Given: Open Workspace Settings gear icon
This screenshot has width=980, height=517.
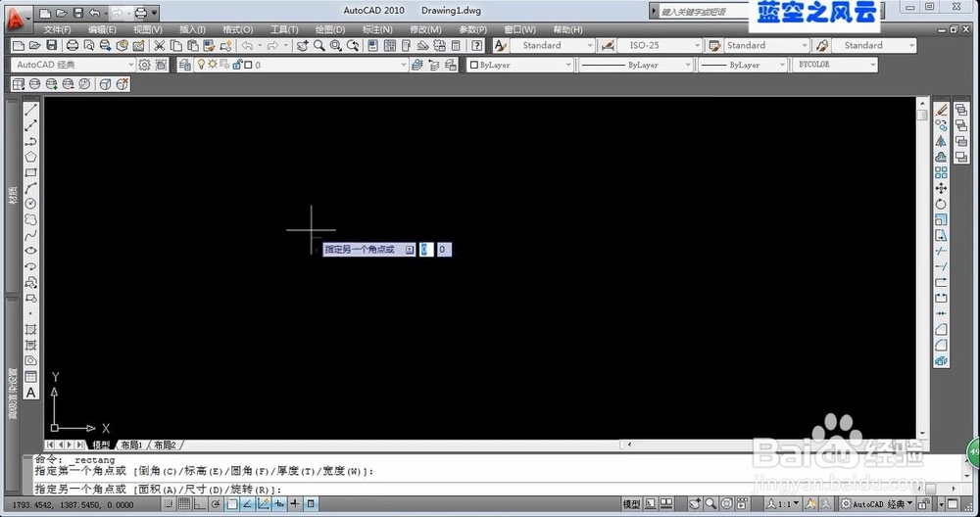Looking at the screenshot, I should pos(145,65).
